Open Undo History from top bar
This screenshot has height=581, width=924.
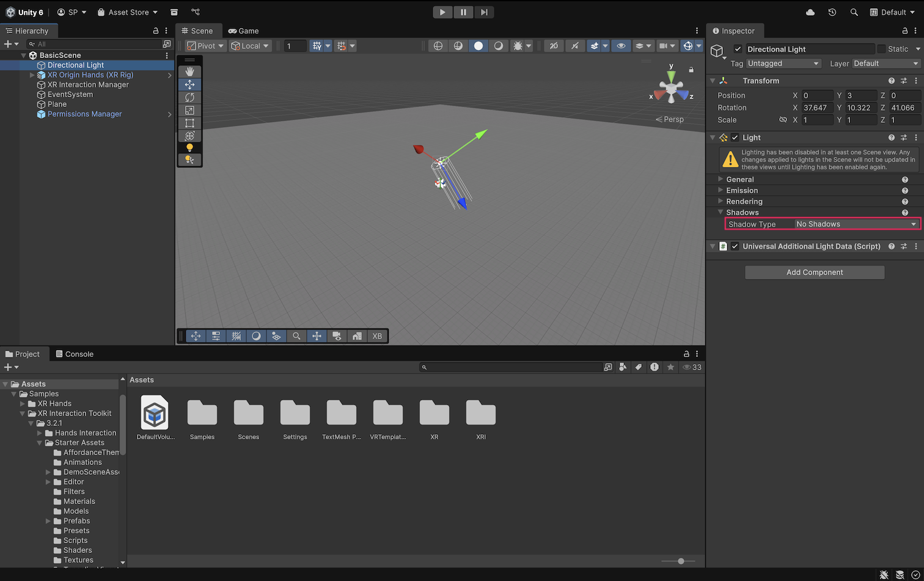832,12
